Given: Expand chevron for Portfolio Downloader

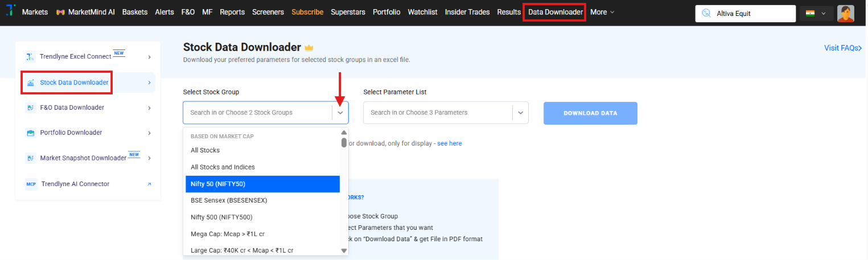Looking at the screenshot, I should pos(149,133).
